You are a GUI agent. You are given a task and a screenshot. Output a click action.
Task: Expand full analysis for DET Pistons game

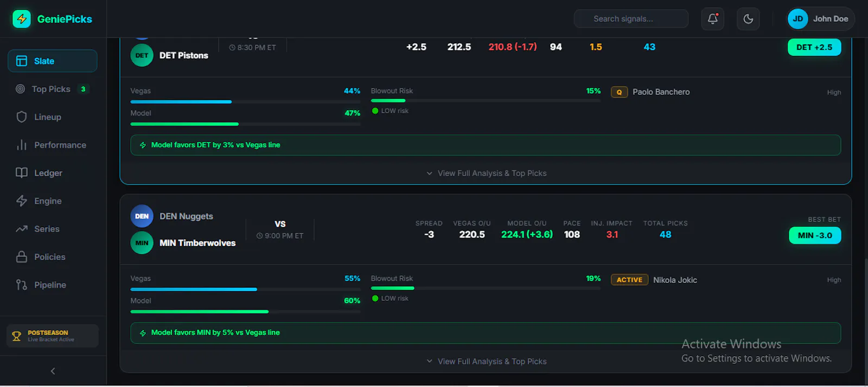pos(486,173)
